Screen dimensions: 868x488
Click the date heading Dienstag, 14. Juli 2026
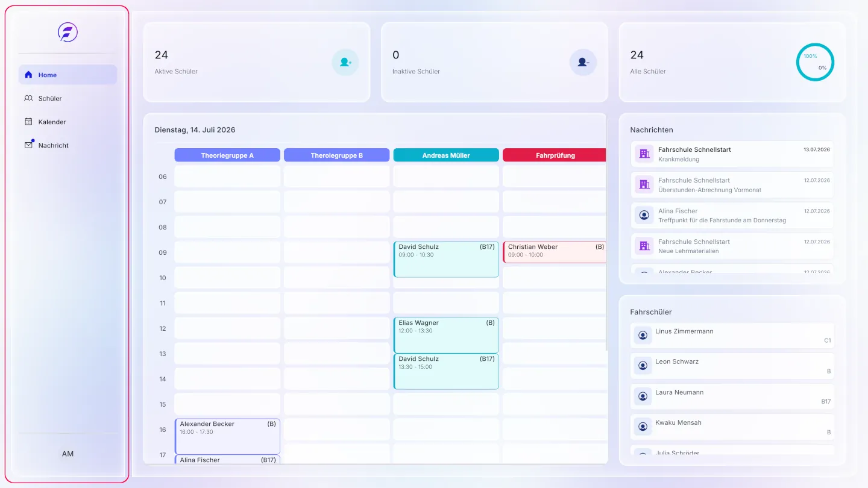click(195, 130)
